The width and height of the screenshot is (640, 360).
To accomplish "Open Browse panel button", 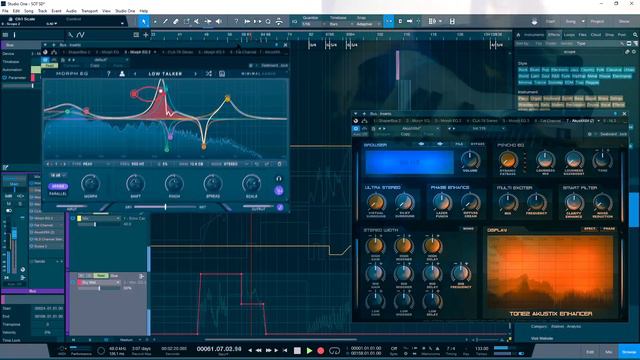I will (x=629, y=352).
